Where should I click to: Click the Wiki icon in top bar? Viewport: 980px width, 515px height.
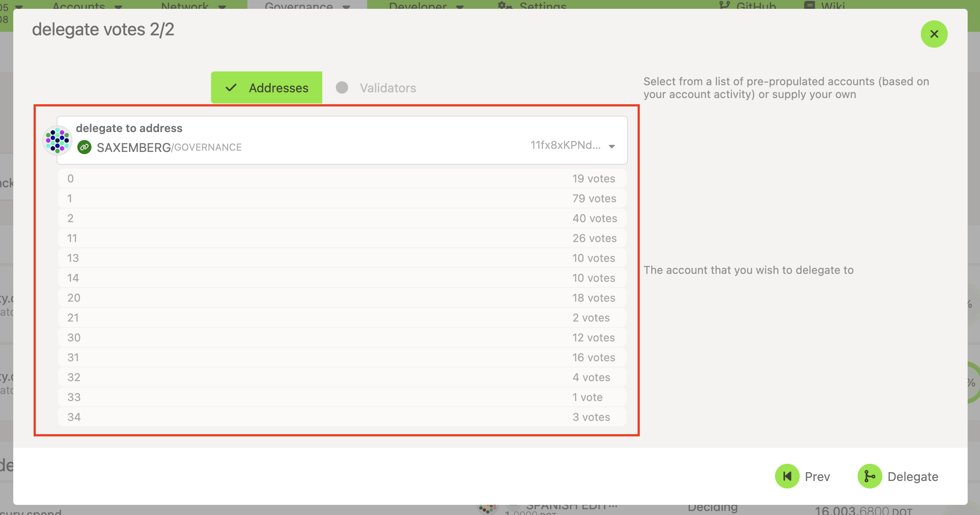[809, 5]
